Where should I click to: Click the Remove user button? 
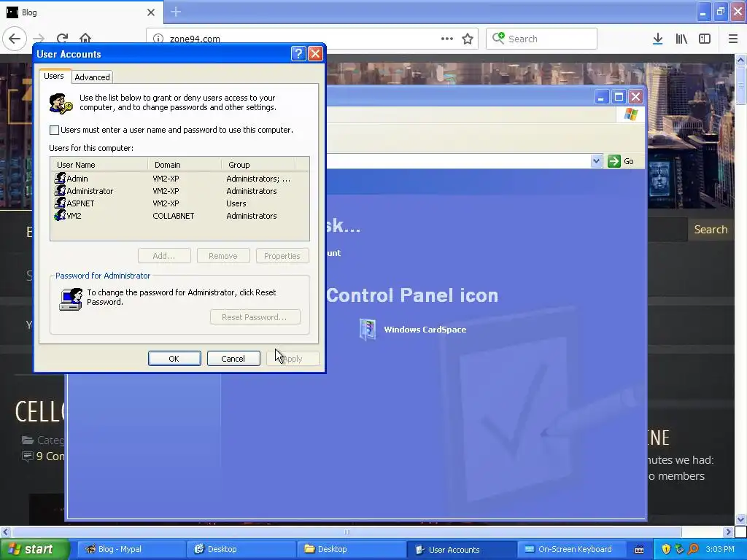pyautogui.click(x=223, y=256)
